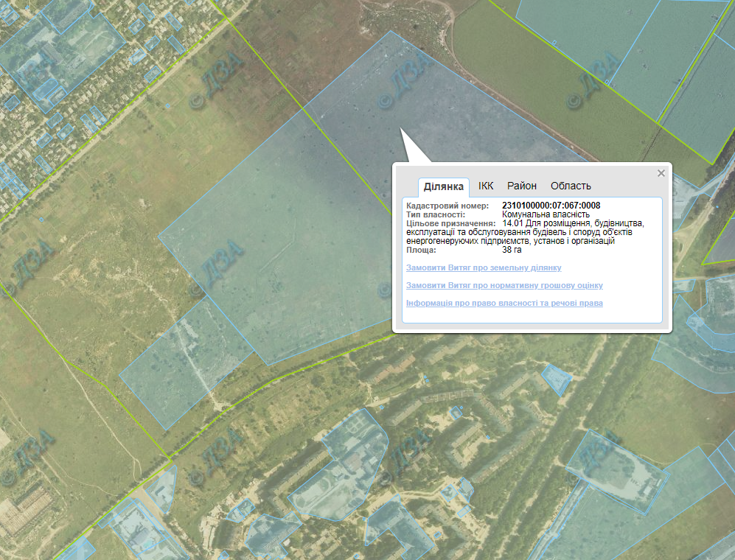Viewport: 735px width, 560px height.
Task: Open link Замовити Витяг про земельну ділянку
Action: tap(484, 267)
